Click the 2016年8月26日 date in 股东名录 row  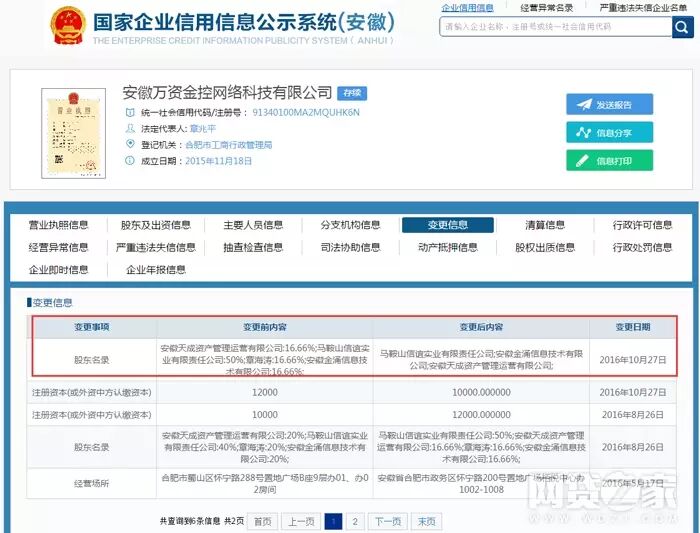[x=633, y=447]
